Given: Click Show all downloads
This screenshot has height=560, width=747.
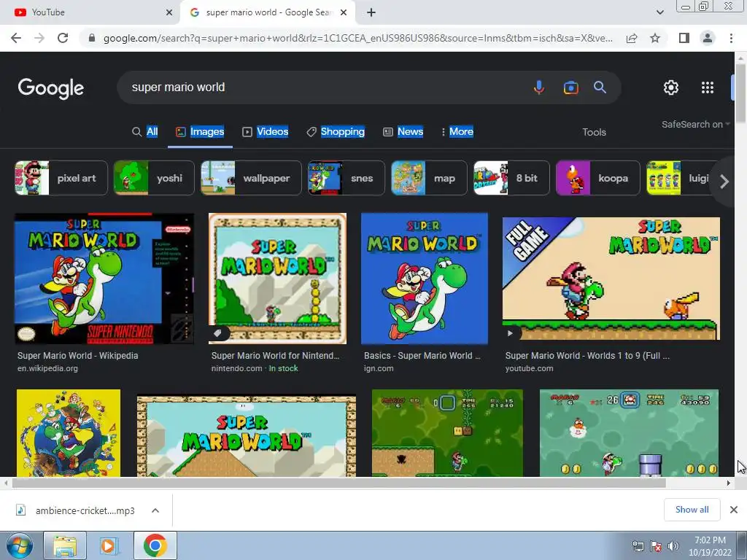Looking at the screenshot, I should pyautogui.click(x=692, y=510).
